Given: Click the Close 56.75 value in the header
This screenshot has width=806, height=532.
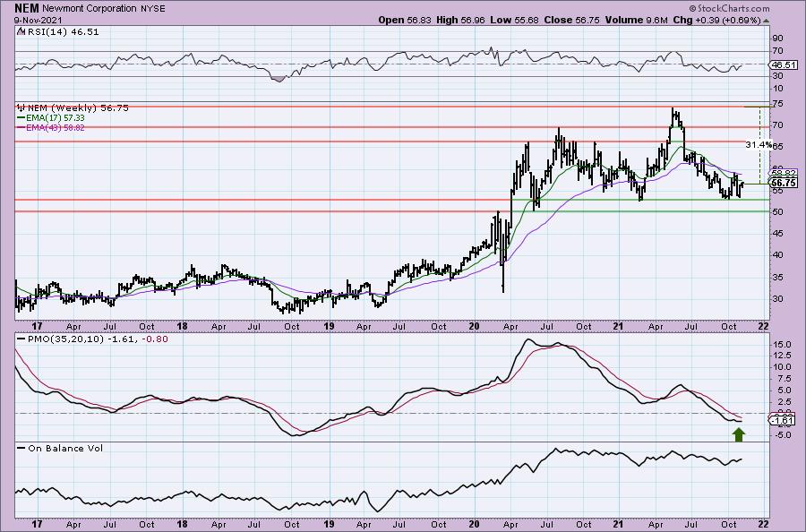Looking at the screenshot, I should [572, 20].
